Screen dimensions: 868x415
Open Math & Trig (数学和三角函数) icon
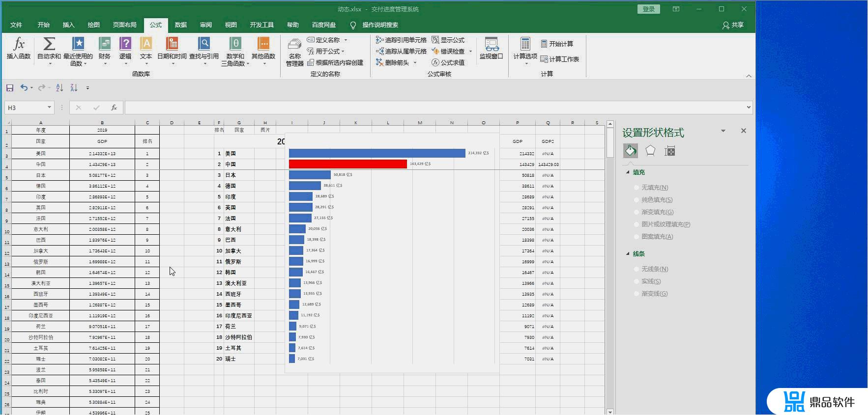click(235, 44)
